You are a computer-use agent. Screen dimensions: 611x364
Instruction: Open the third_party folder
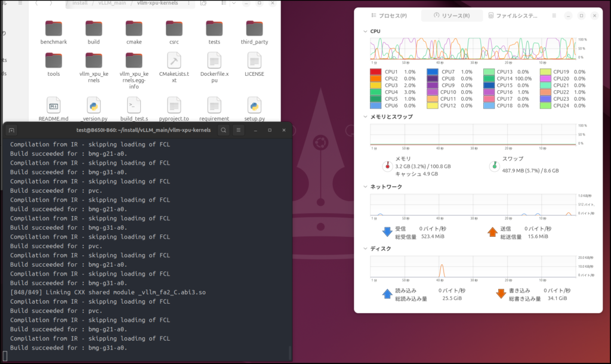(255, 29)
